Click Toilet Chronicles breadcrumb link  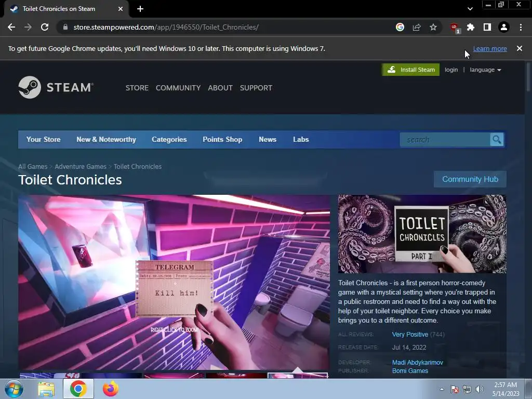138,167
